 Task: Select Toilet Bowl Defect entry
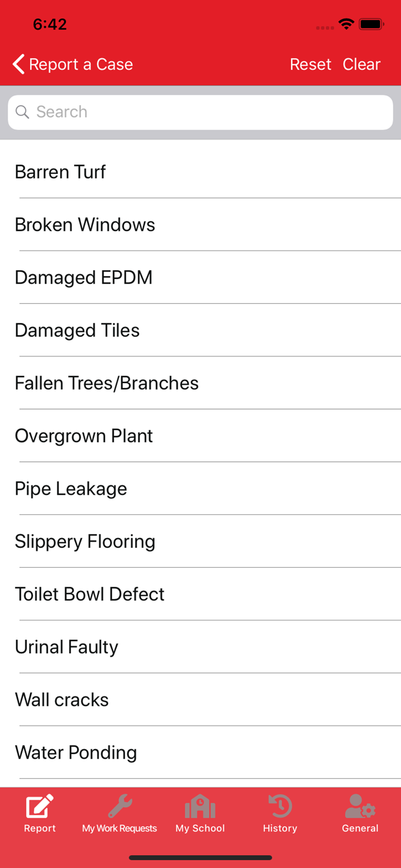(90, 594)
